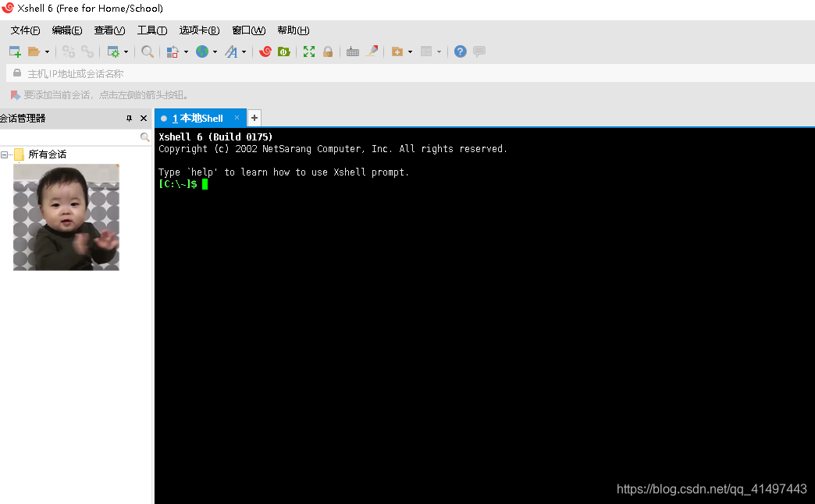
Task: Open the 选项卡(B) menu
Action: (200, 30)
